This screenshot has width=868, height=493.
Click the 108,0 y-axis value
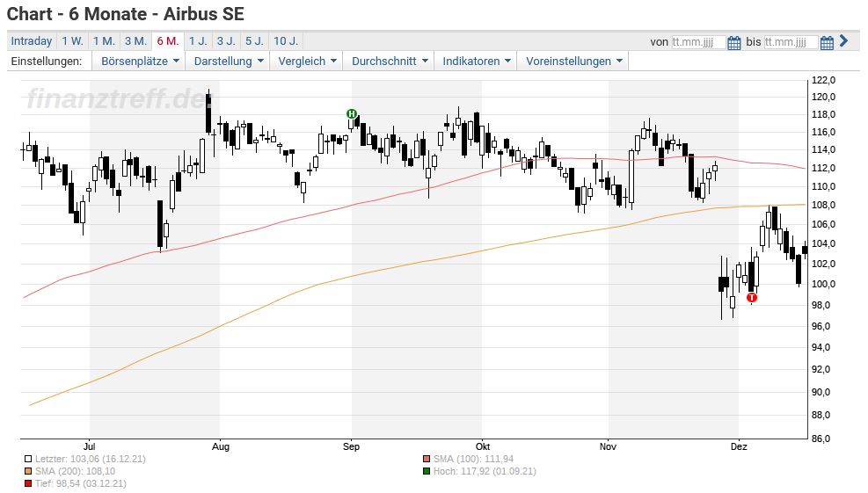pos(823,206)
